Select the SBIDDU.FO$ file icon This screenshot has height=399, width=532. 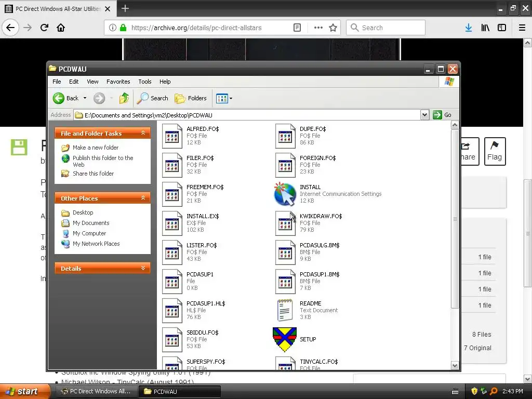pyautogui.click(x=172, y=340)
